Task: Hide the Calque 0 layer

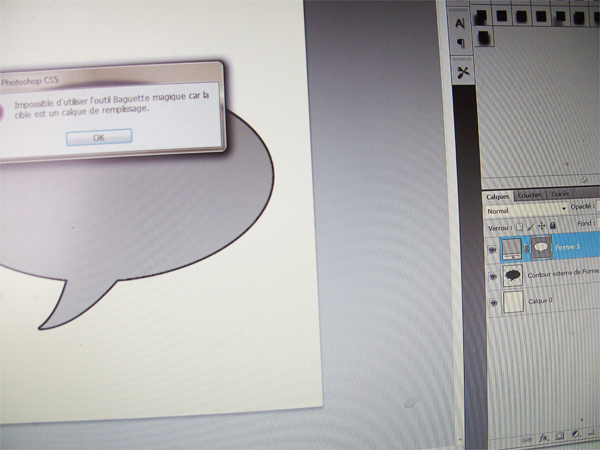Action: pyautogui.click(x=494, y=303)
